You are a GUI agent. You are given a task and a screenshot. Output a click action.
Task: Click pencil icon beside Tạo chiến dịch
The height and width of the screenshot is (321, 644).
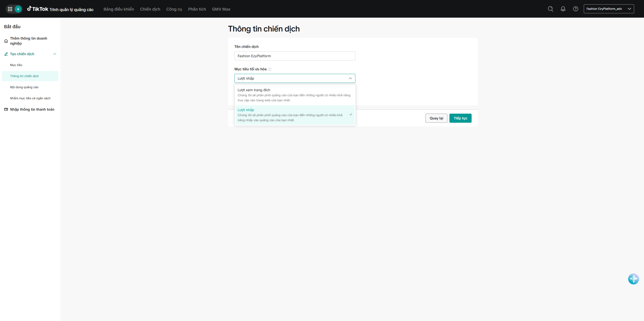(x=6, y=54)
